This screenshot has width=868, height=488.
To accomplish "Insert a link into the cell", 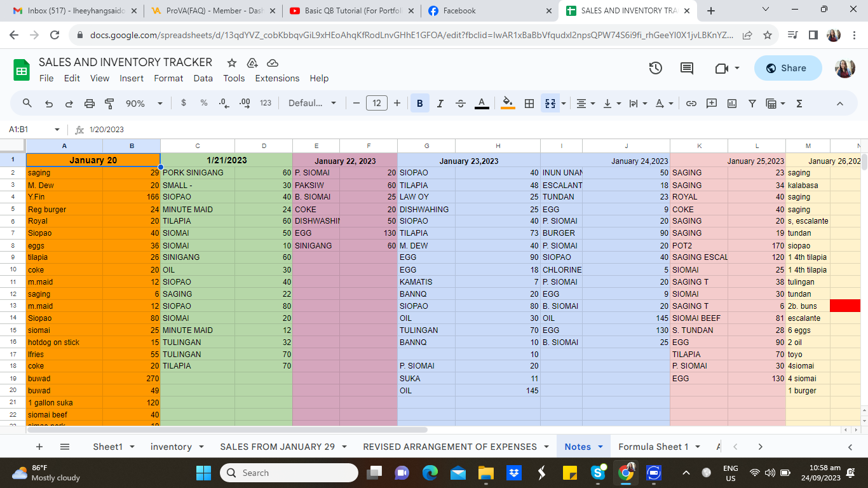I will [x=691, y=103].
